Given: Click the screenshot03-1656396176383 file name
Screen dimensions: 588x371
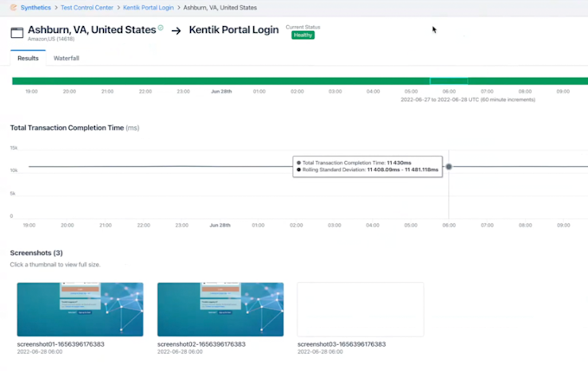Looking at the screenshot, I should pos(342,344).
